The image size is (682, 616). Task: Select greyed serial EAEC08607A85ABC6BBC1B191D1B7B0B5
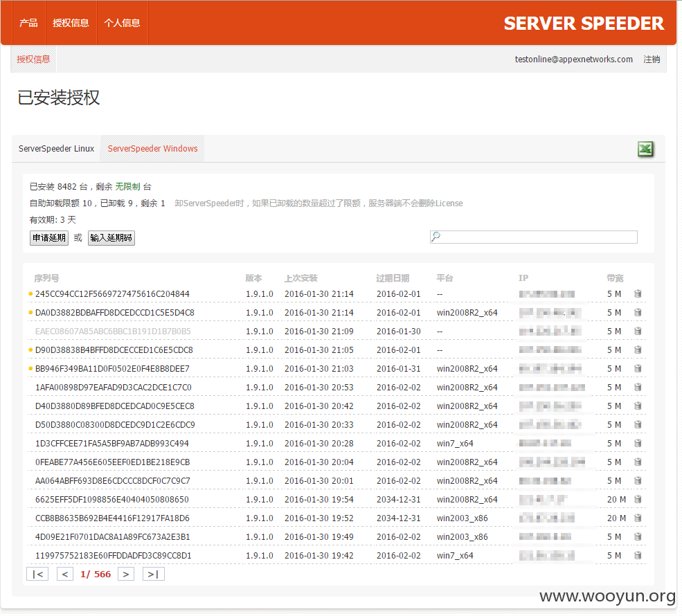(113, 332)
